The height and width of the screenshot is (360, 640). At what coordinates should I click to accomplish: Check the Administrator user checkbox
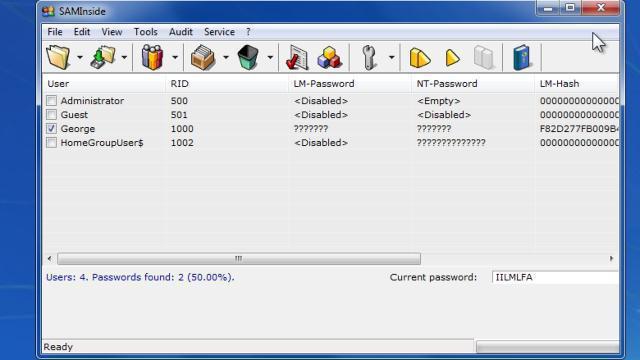pos(51,101)
